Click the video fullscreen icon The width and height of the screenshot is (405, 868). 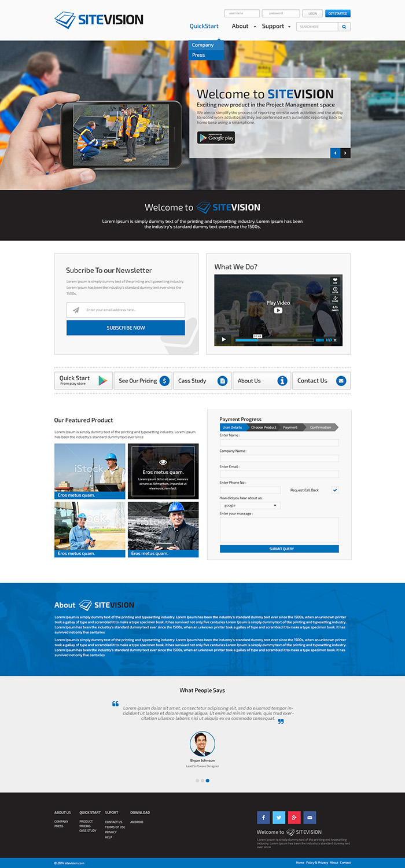click(336, 340)
